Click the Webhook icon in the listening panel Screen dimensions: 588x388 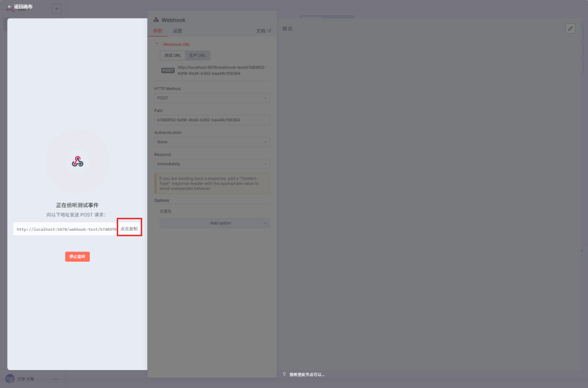pos(77,161)
